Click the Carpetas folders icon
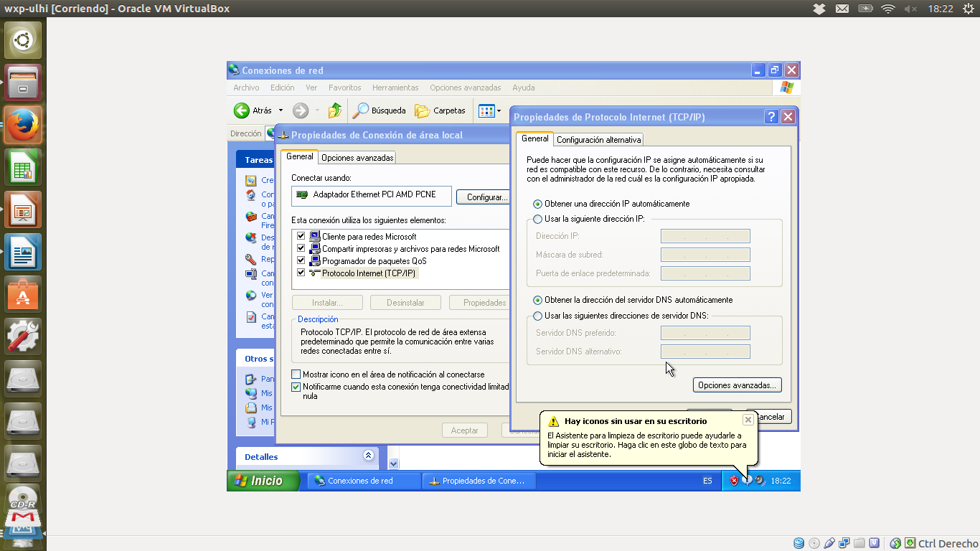The image size is (980, 551). coord(423,110)
